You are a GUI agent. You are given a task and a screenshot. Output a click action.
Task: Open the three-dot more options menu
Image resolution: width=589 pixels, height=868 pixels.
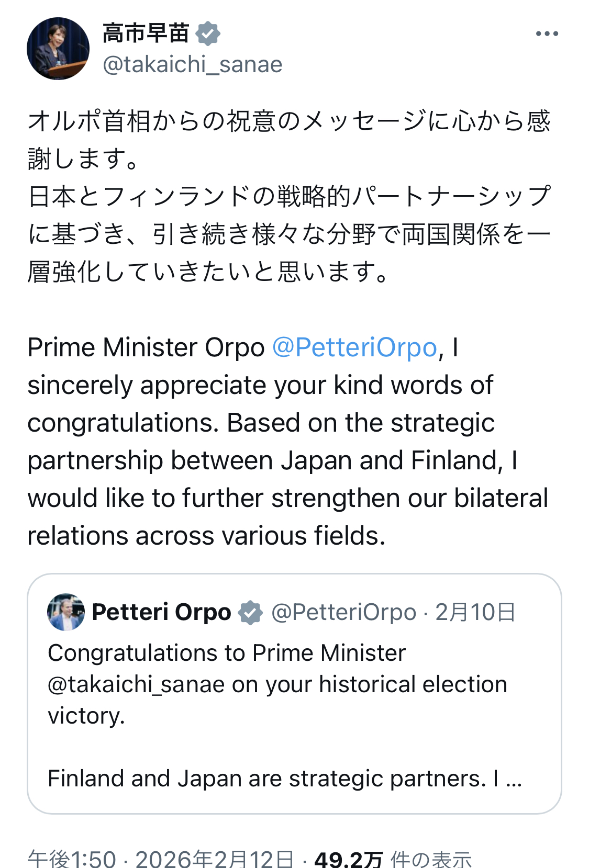click(x=547, y=34)
